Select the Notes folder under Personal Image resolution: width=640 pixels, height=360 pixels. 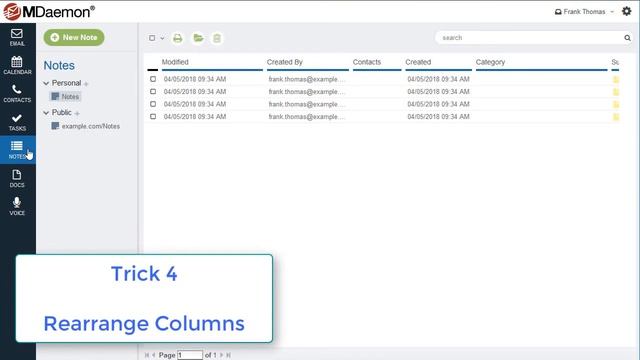point(66,97)
